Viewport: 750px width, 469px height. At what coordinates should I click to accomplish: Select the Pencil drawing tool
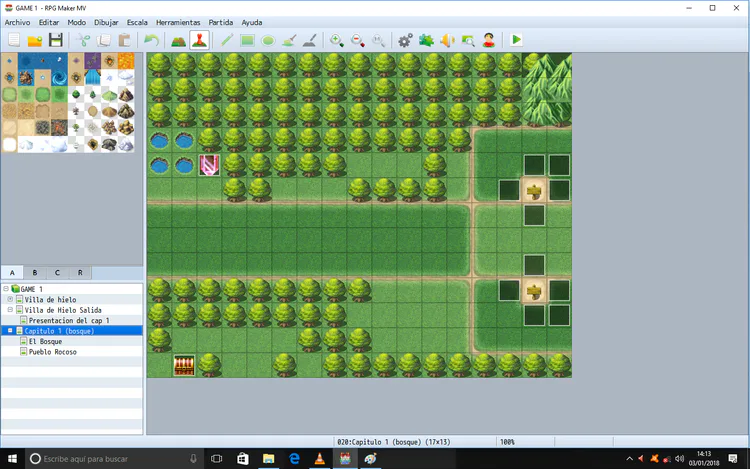(x=227, y=40)
